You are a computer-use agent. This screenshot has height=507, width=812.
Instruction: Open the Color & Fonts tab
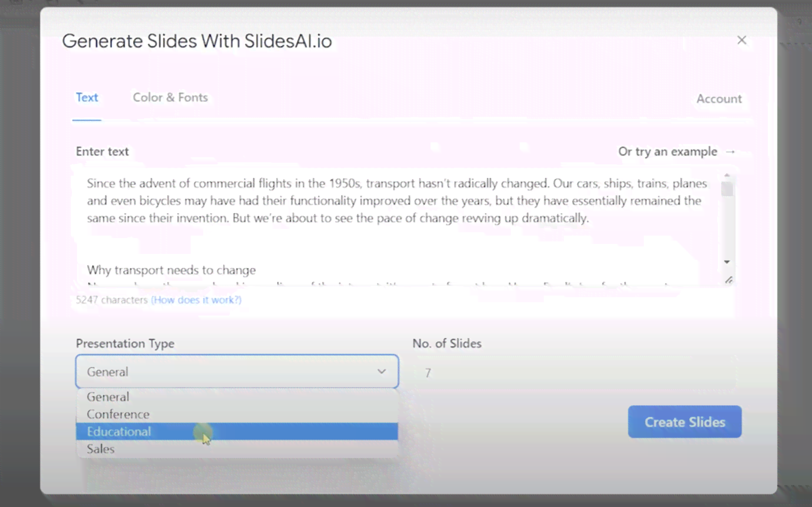[x=170, y=97]
